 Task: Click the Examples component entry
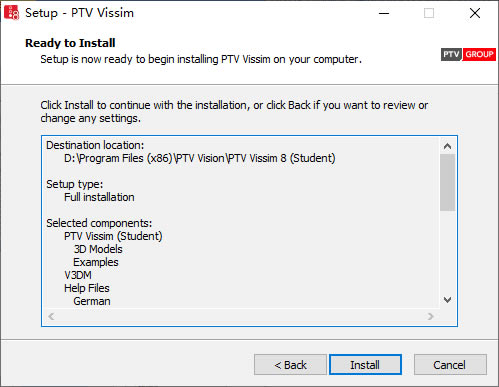pyautogui.click(x=96, y=262)
